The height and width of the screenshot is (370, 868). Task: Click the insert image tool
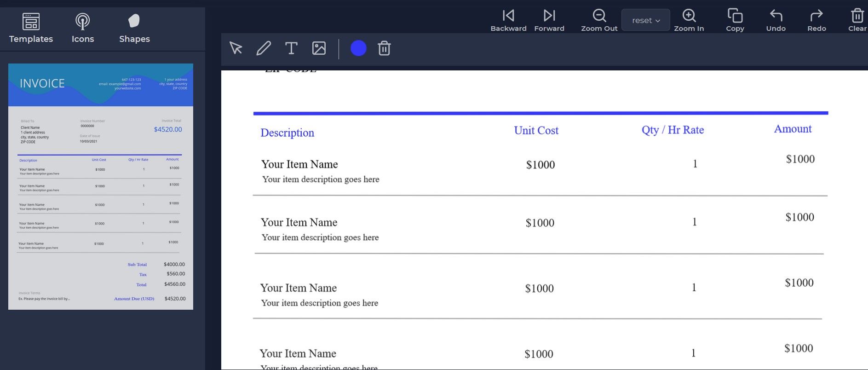click(x=319, y=48)
